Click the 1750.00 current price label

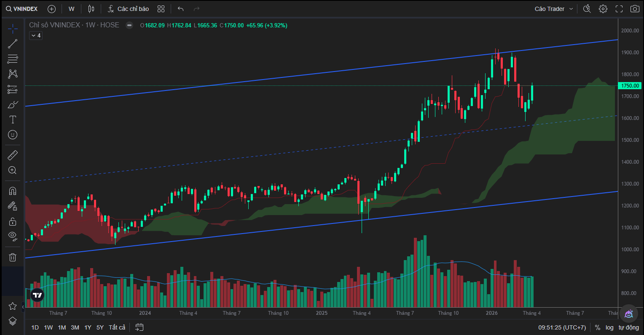pyautogui.click(x=629, y=86)
